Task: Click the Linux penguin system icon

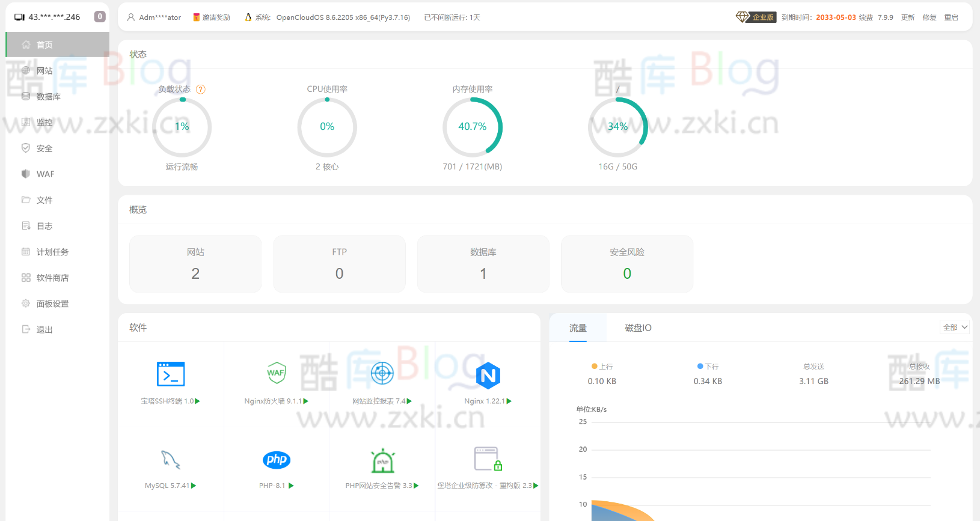Action: pos(248,17)
